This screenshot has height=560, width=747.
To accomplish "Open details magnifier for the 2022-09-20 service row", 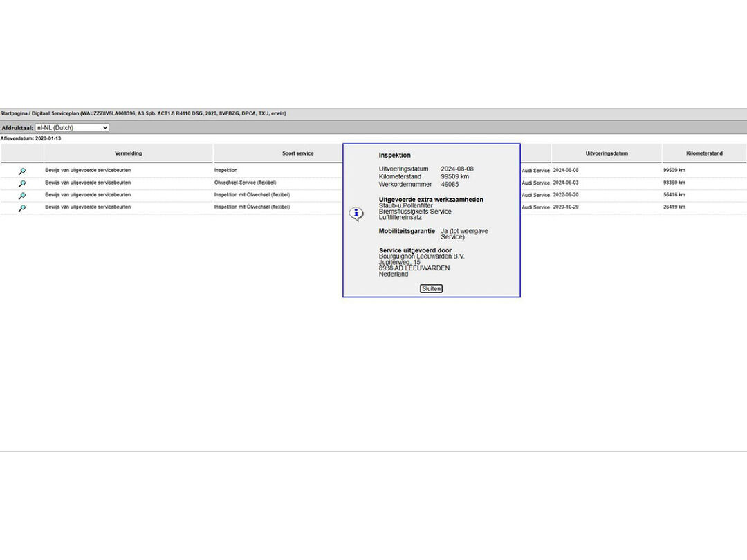I will pyautogui.click(x=22, y=196).
